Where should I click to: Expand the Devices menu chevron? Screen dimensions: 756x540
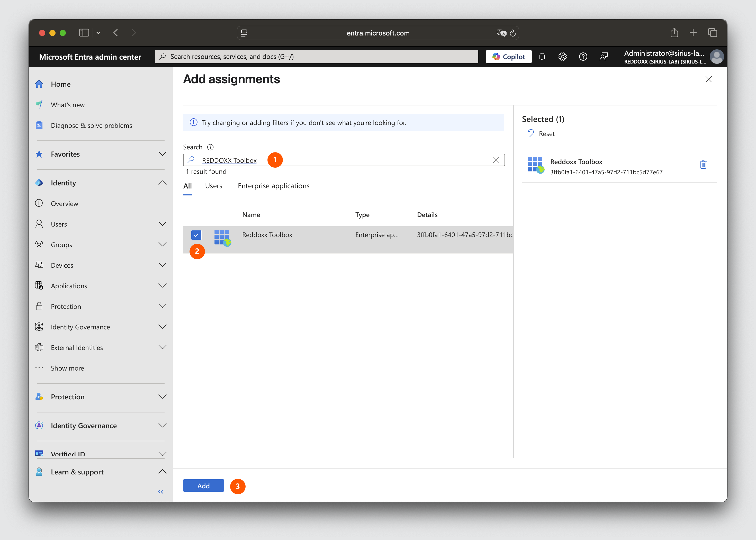[x=162, y=265]
